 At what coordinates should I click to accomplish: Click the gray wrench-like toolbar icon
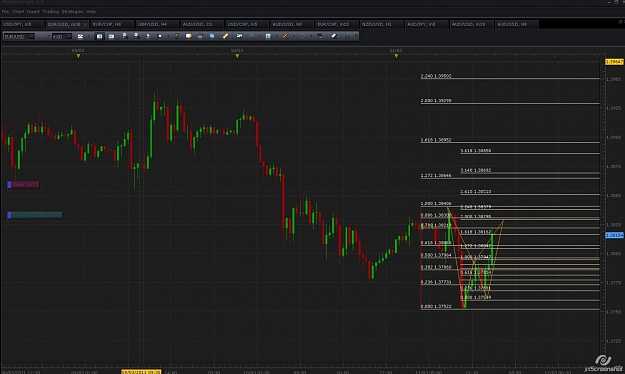252,36
